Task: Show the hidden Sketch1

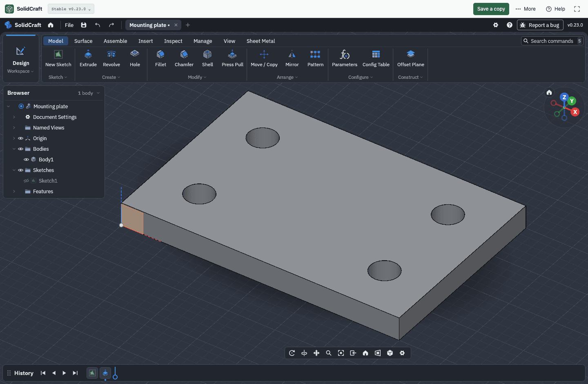Action: 26,181
